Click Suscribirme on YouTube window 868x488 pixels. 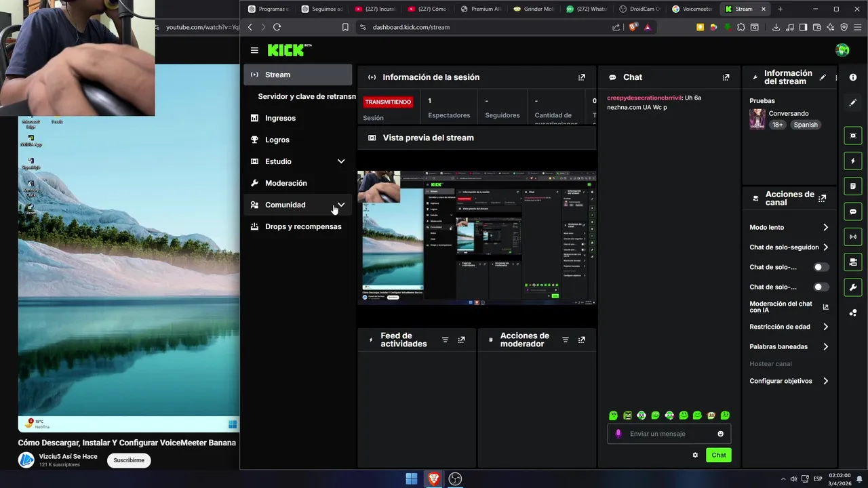tap(129, 460)
